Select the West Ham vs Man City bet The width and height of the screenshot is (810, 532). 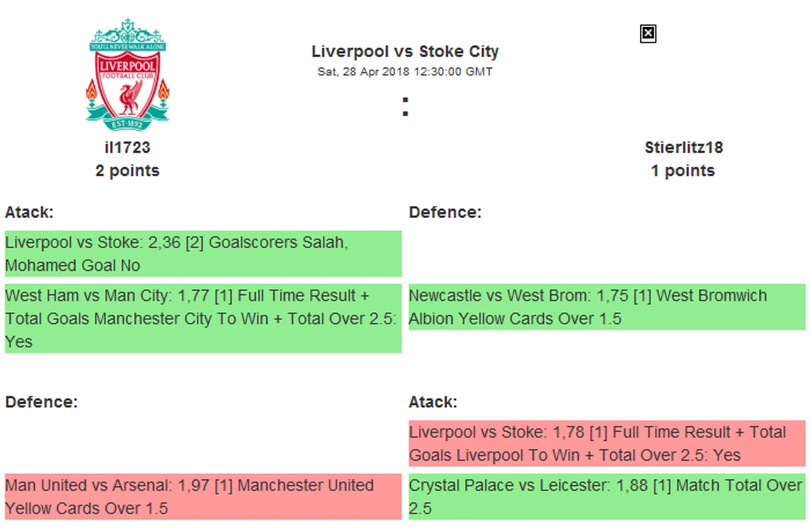203,318
